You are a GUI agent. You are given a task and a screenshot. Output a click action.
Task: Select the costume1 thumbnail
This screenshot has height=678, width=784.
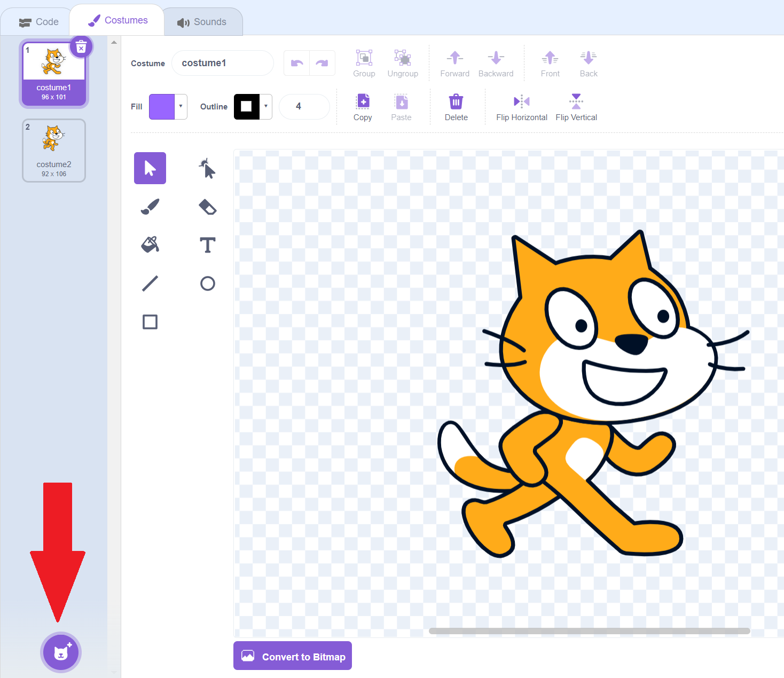(x=54, y=73)
